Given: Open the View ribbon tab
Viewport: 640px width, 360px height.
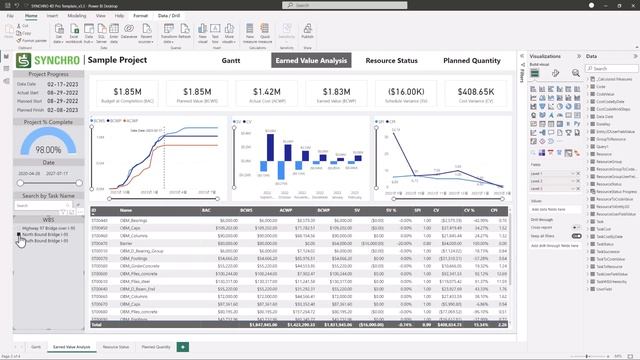Looking at the screenshot, I should coord(100,16).
